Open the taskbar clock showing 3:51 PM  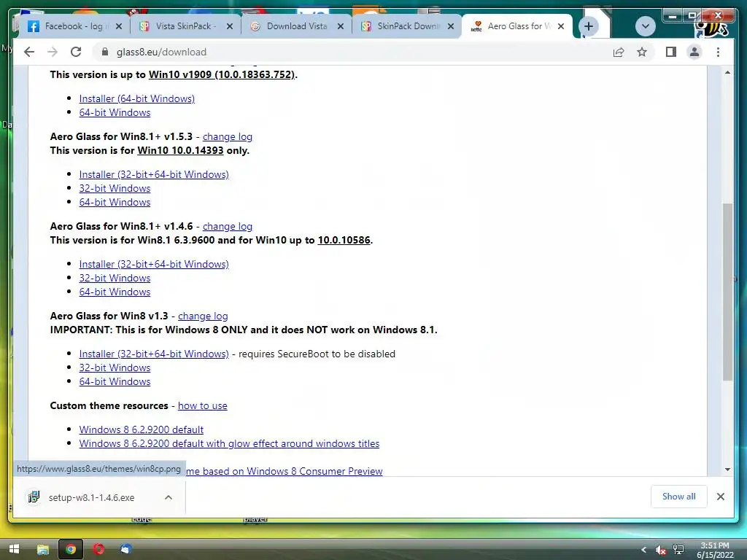point(715,550)
